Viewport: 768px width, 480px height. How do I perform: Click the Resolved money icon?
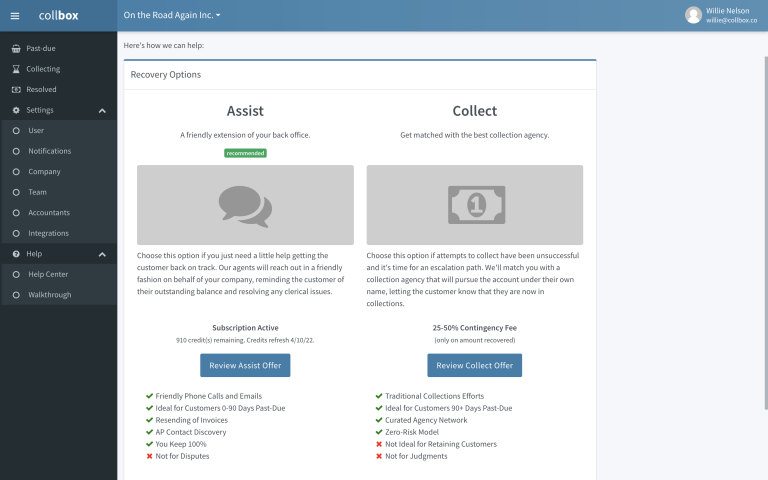[16, 90]
